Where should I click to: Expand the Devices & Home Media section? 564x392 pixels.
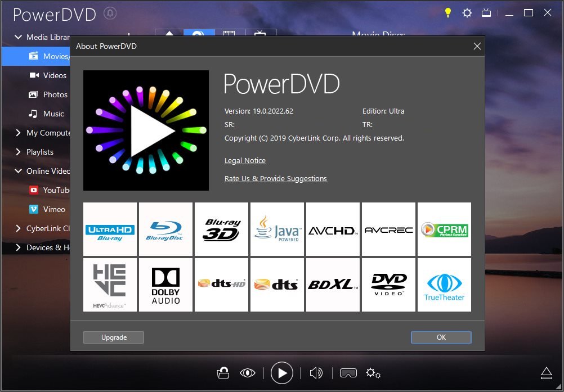pyautogui.click(x=18, y=247)
